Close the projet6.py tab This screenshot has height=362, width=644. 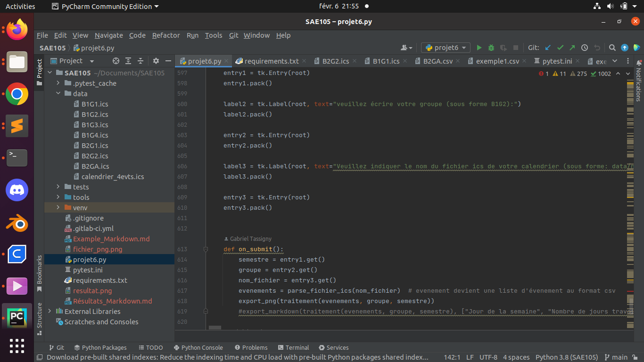coord(227,61)
